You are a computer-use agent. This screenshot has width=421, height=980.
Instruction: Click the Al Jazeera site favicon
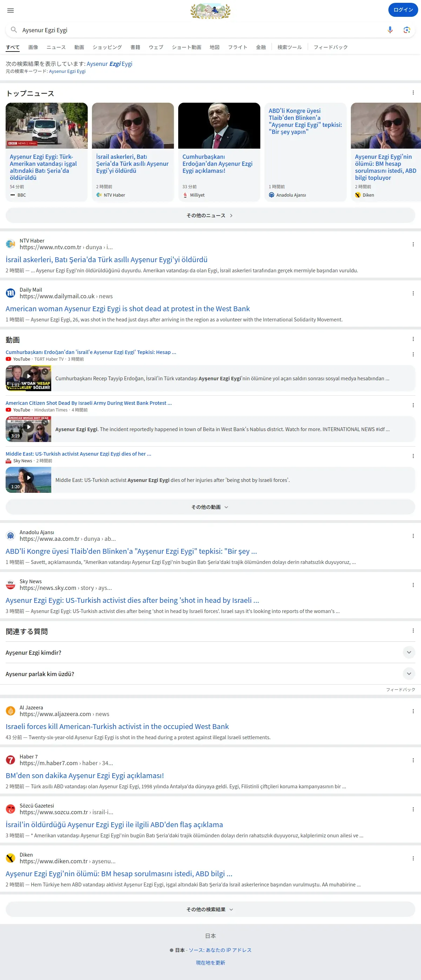[11, 711]
